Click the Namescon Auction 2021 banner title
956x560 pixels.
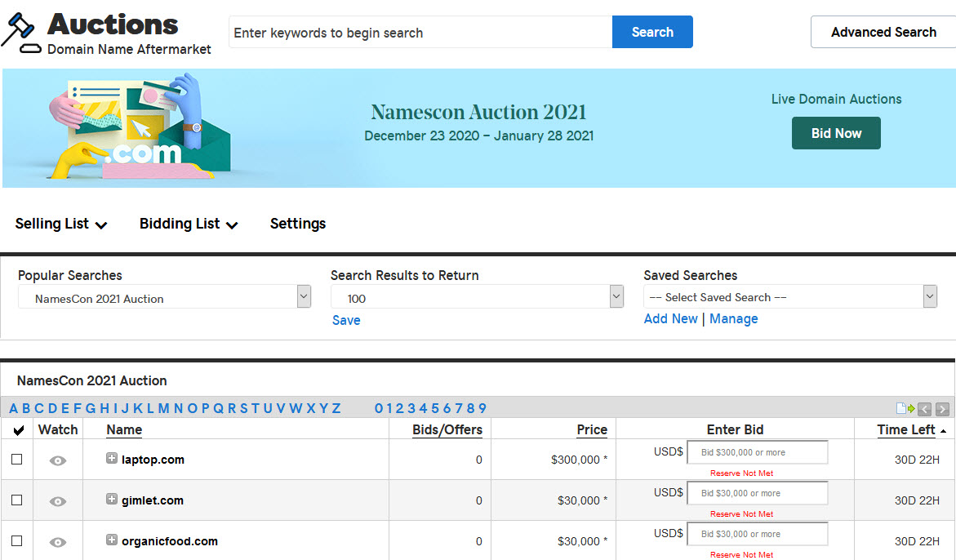click(478, 112)
